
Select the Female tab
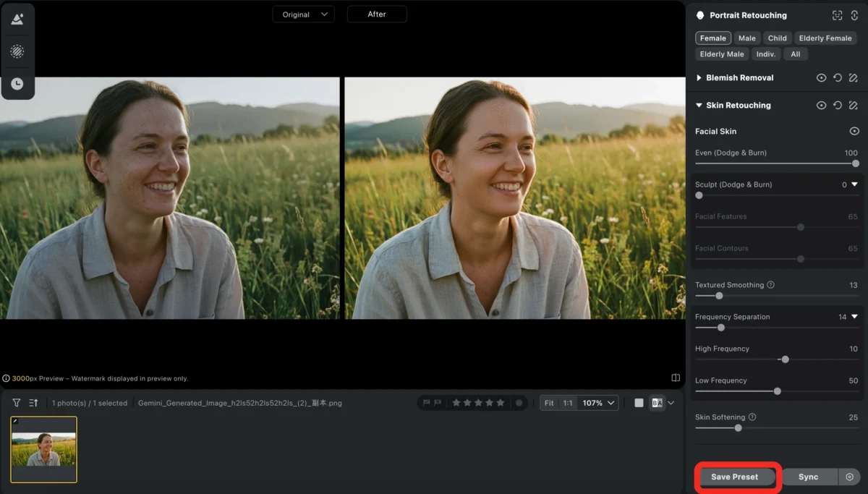(713, 38)
